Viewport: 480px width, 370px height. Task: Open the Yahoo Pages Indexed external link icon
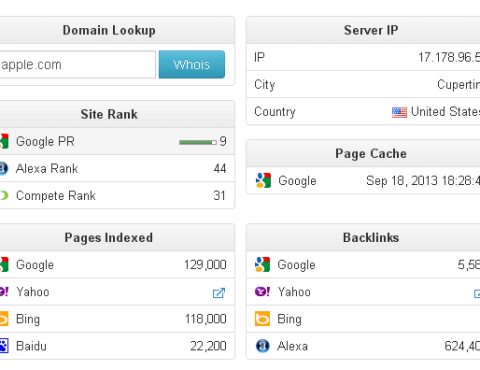pos(219,293)
